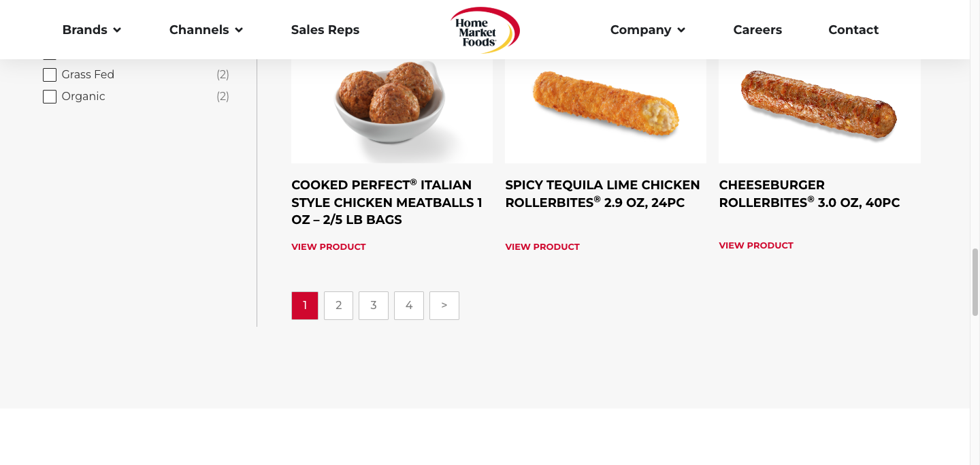Check the Grass Fed filter checkbox
This screenshot has height=465, width=980.
(50, 75)
